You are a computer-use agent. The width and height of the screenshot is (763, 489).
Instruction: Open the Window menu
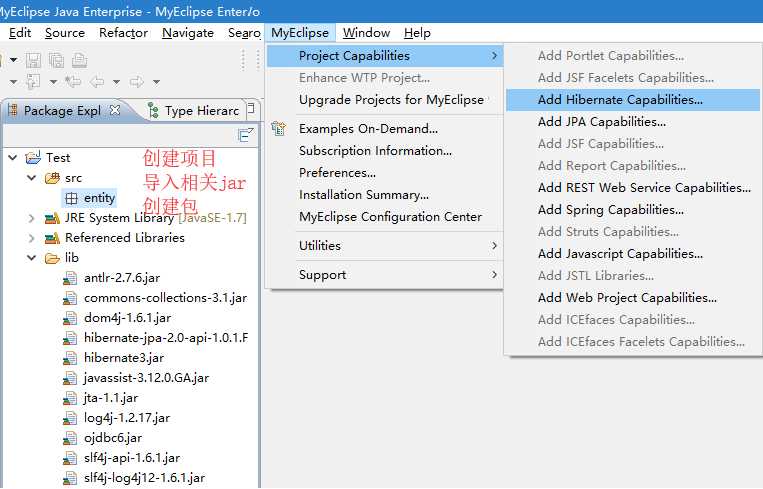(x=366, y=33)
